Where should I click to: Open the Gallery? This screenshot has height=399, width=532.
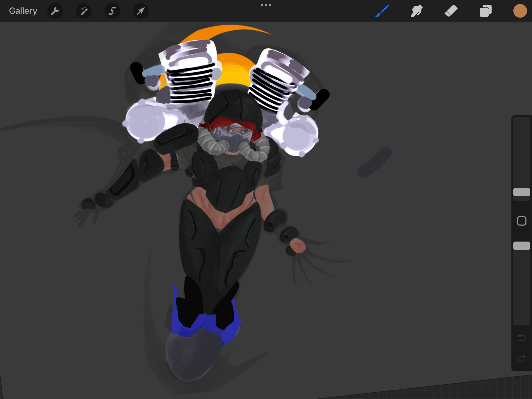point(23,11)
